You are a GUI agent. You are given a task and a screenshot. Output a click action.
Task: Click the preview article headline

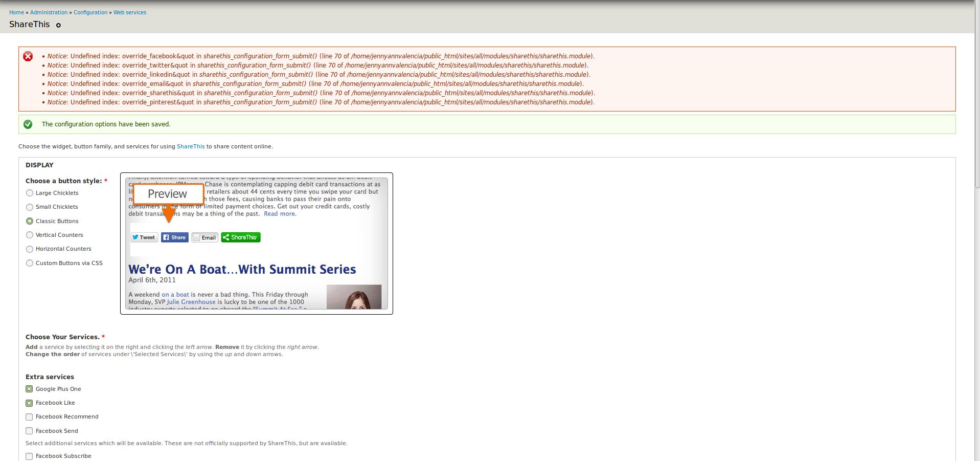242,269
